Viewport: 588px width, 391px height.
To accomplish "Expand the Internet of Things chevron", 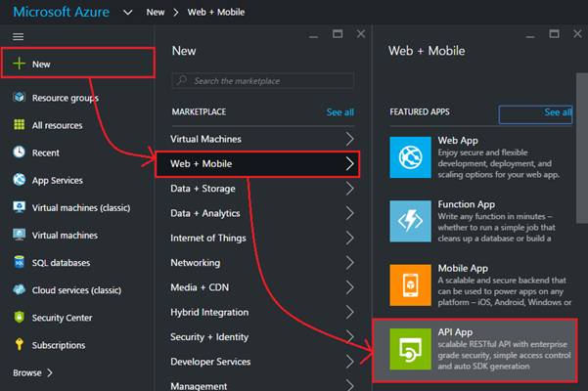I will (349, 238).
